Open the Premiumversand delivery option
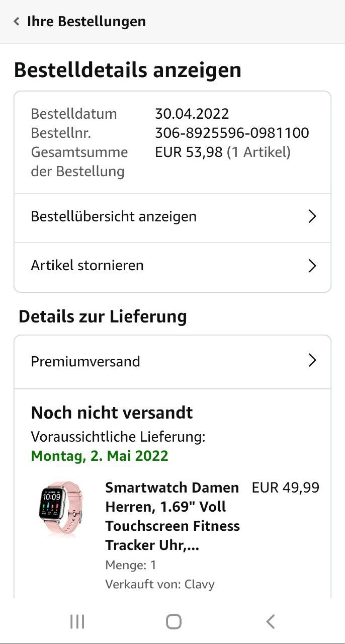This screenshot has height=644, width=345. coord(172,362)
